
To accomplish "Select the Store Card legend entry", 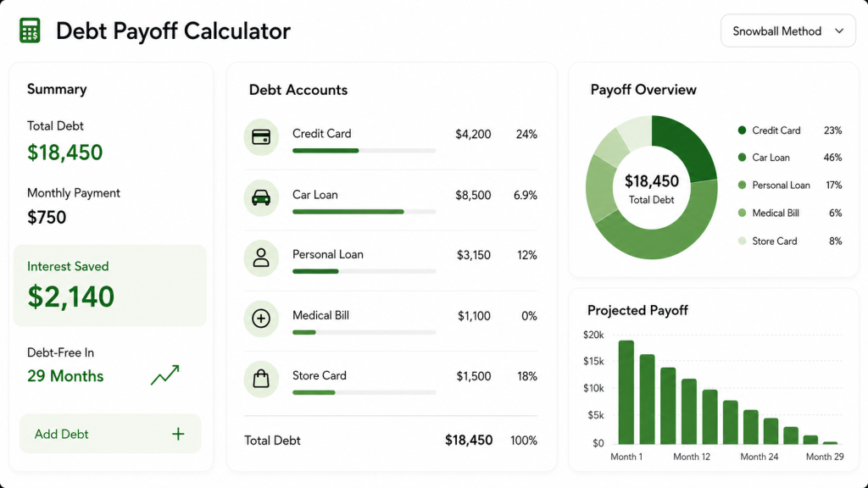I will pyautogui.click(x=790, y=241).
